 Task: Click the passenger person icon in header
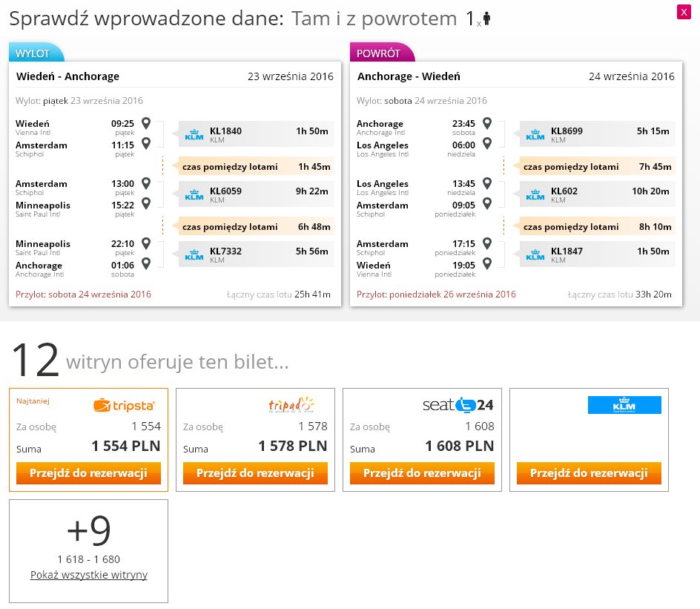(486, 19)
